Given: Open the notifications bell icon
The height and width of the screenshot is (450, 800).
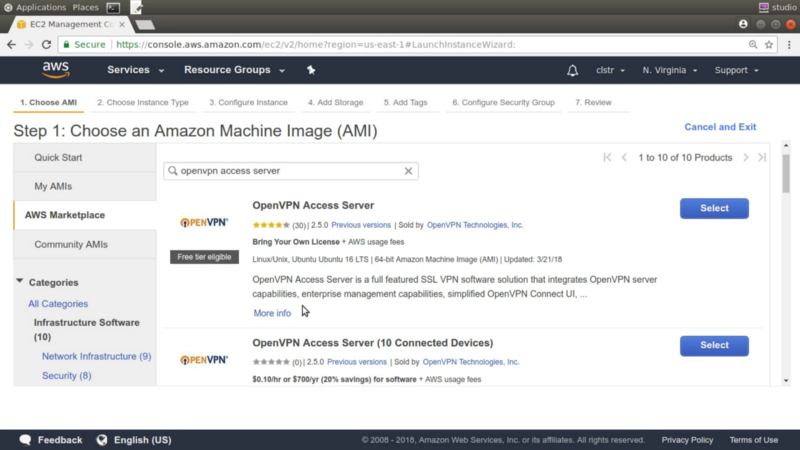Looking at the screenshot, I should click(x=572, y=70).
